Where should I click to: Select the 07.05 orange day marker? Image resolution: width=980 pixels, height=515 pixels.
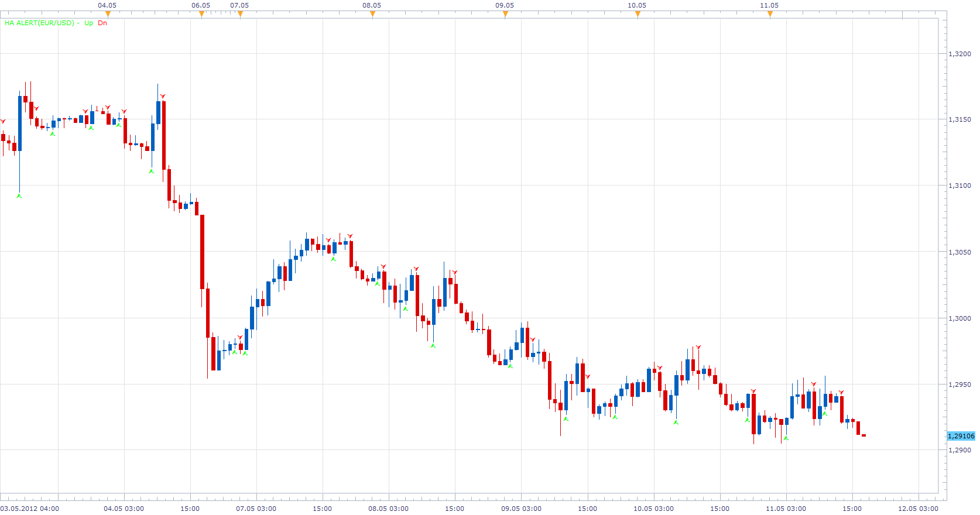(x=240, y=15)
